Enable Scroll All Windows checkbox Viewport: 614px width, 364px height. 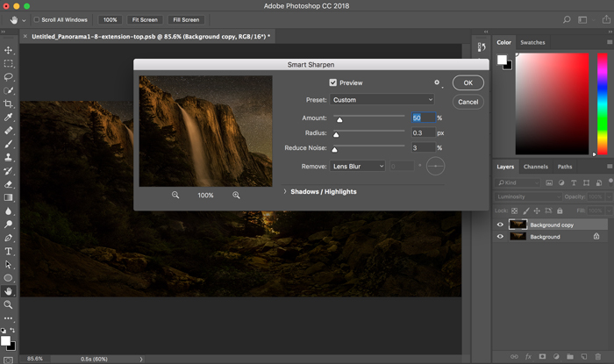(x=37, y=19)
